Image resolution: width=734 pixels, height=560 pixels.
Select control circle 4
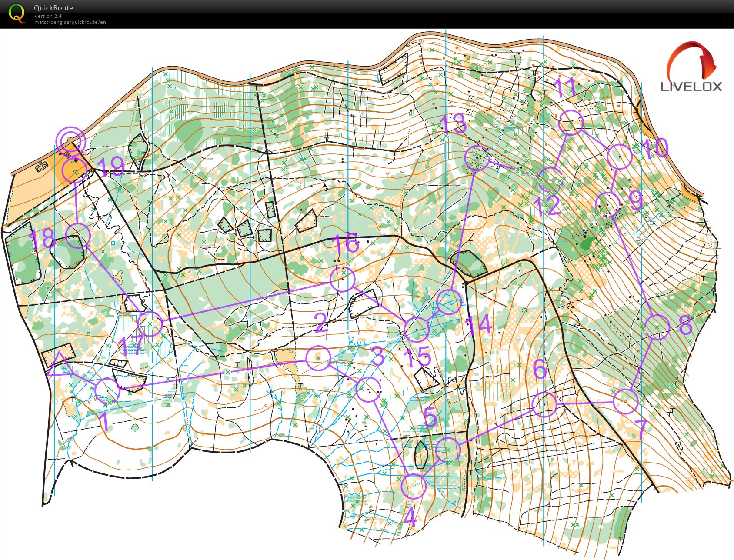[x=414, y=486]
